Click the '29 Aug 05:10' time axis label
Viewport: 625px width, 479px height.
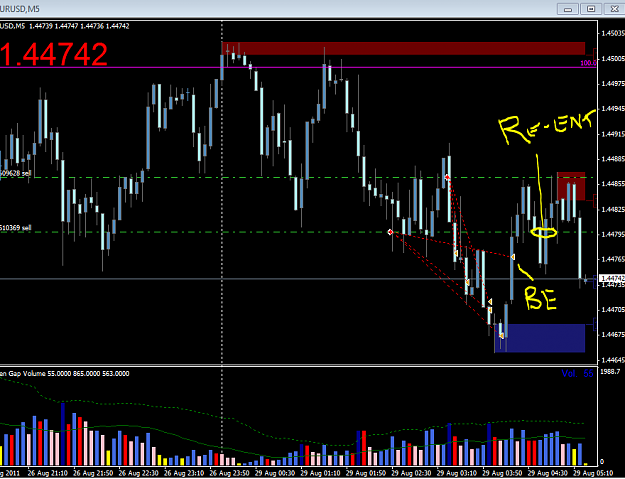coord(593,473)
